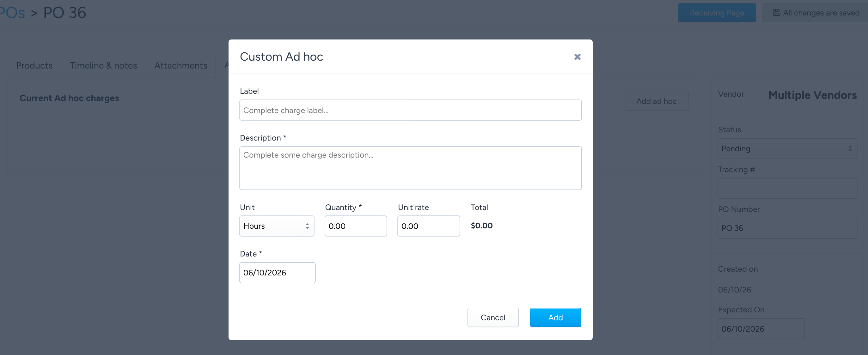The height and width of the screenshot is (355, 868).
Task: Click the Add ad hoc button
Action: (656, 101)
